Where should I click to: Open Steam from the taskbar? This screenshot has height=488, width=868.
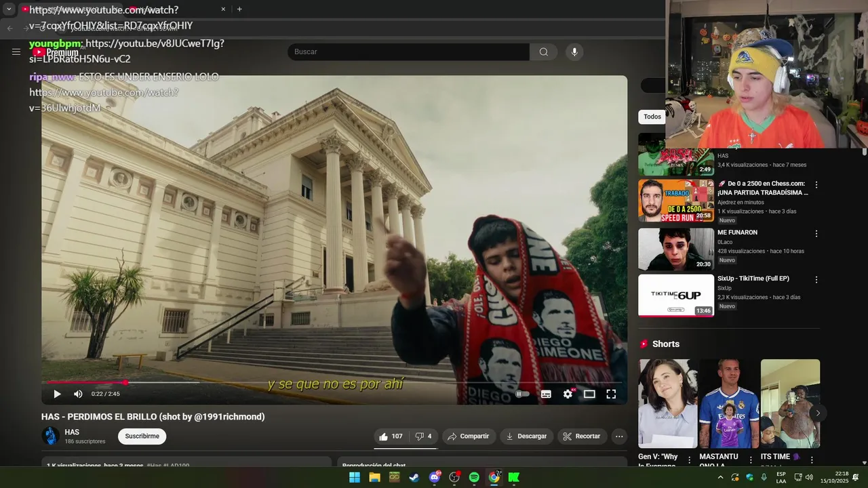(414, 477)
